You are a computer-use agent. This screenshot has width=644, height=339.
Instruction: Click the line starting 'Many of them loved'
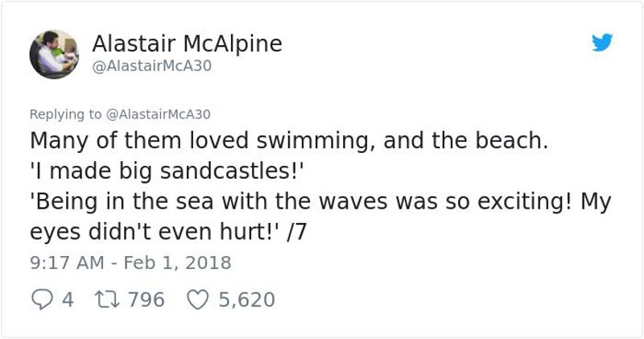point(289,143)
